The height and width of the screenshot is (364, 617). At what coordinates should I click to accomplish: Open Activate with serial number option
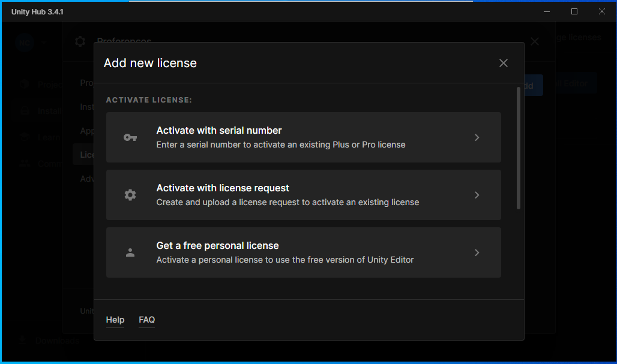click(x=303, y=137)
